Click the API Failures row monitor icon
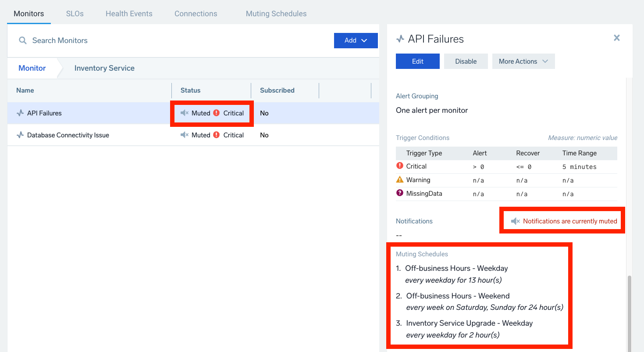644x352 pixels. [x=20, y=113]
